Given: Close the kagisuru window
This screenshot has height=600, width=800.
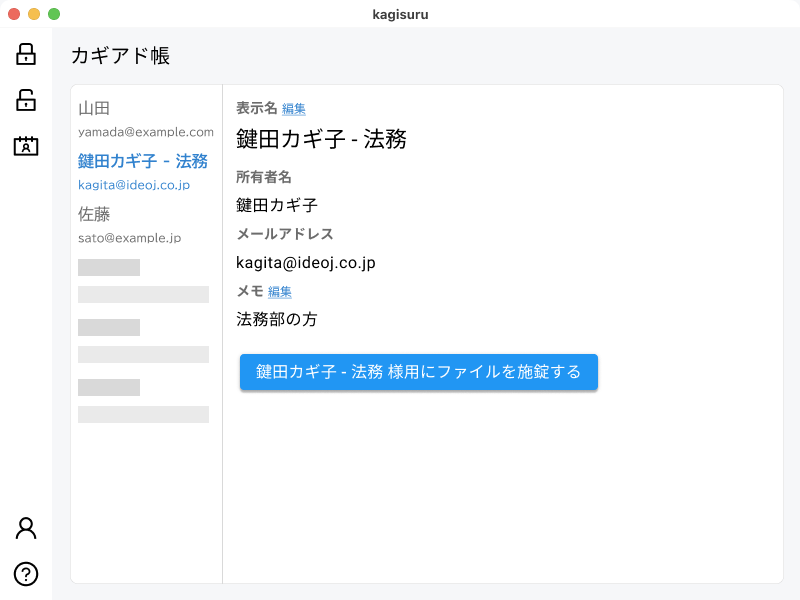Looking at the screenshot, I should (14, 14).
